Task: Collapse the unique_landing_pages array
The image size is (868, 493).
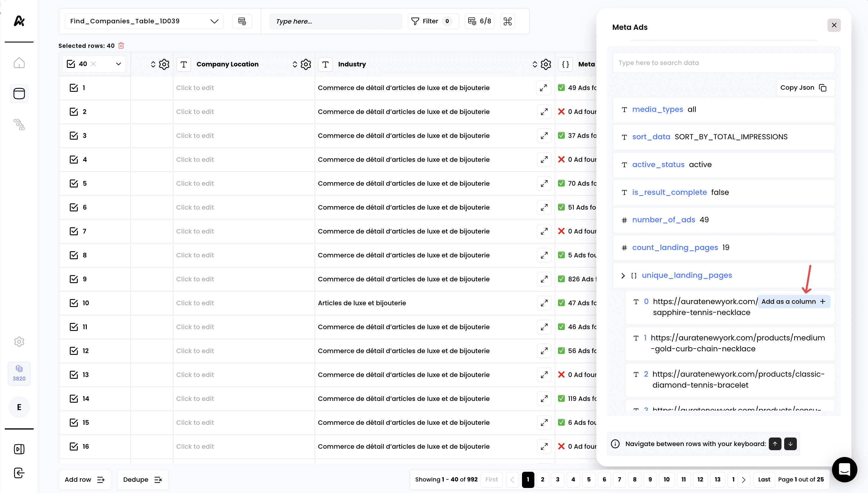Action: pyautogui.click(x=623, y=276)
